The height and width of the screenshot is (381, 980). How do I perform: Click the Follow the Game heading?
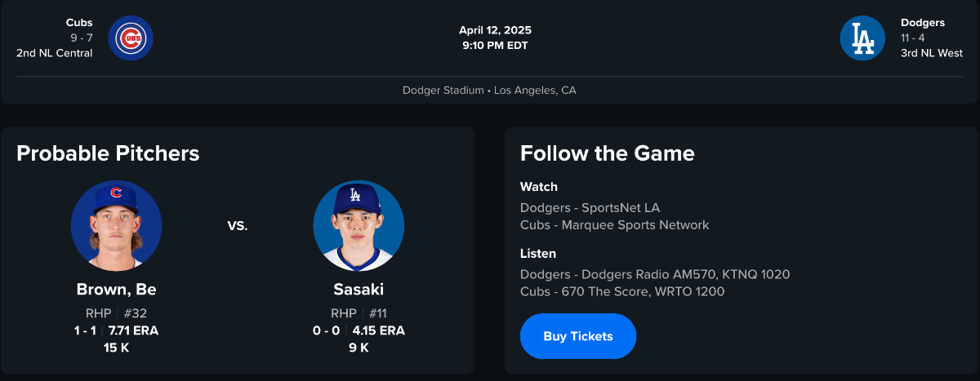tap(607, 153)
